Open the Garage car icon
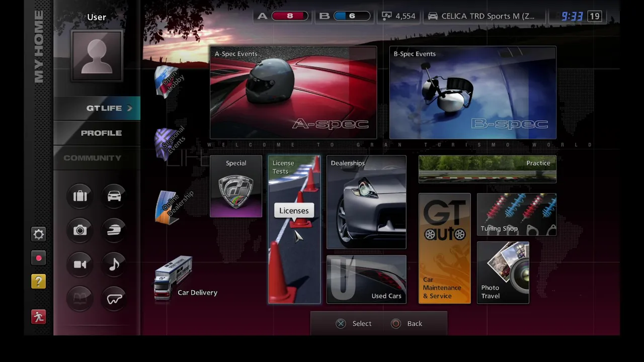 114,196
